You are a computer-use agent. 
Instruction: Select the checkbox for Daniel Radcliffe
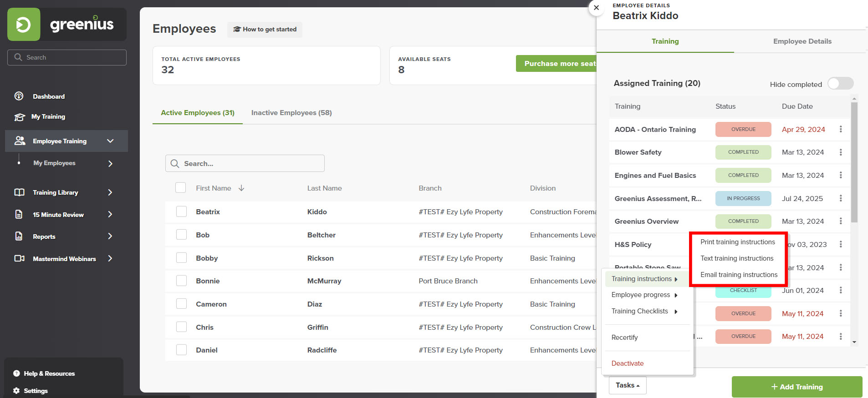click(x=181, y=350)
